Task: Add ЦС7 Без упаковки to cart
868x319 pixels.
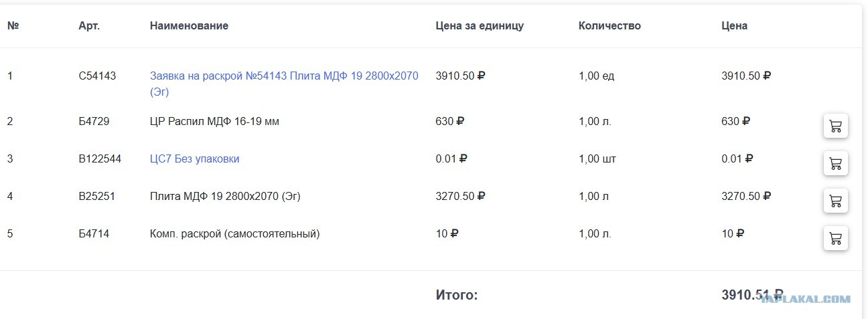Action: tap(835, 163)
